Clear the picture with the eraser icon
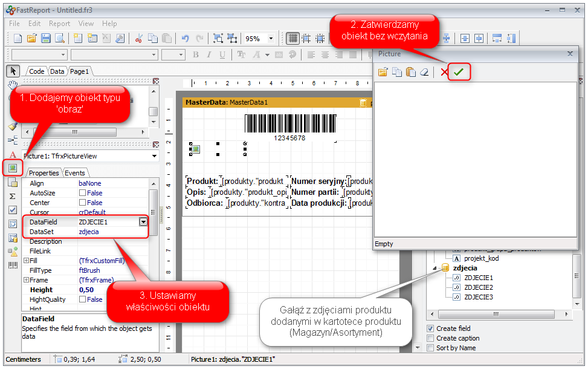This screenshot has width=588, height=369. (424, 72)
